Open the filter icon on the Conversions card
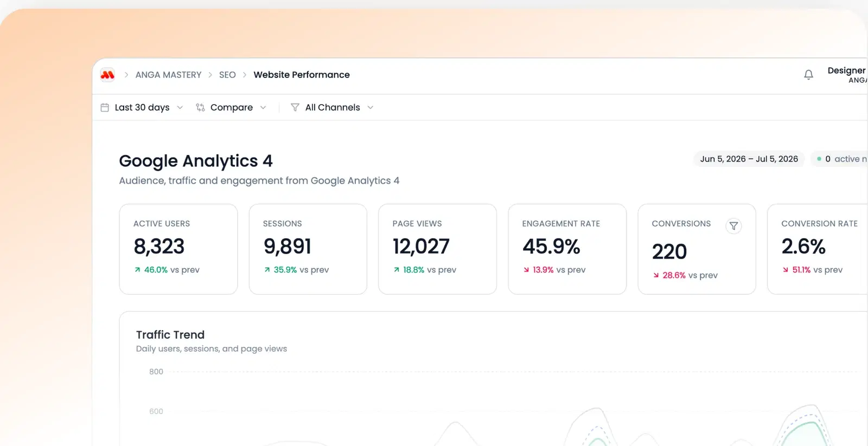This screenshot has height=446, width=868. (x=733, y=226)
